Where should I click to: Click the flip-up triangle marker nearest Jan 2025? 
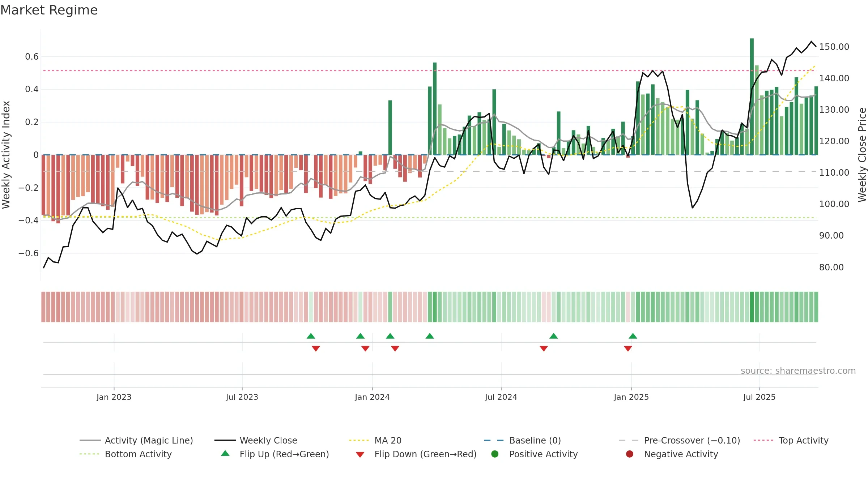633,336
